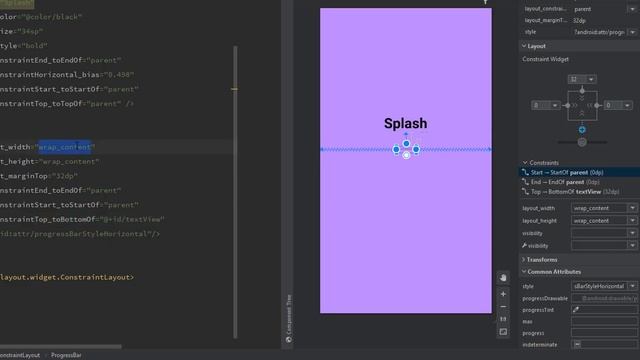Viewport: 640px width, 360px height.
Task: Collapse the Common Attributes section
Action: pos(524,271)
